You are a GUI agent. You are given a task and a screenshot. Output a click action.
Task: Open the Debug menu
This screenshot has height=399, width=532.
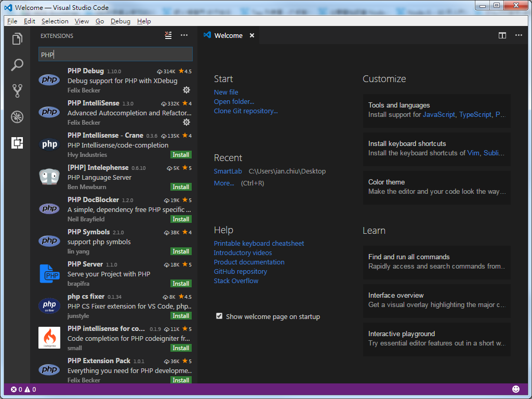click(120, 21)
